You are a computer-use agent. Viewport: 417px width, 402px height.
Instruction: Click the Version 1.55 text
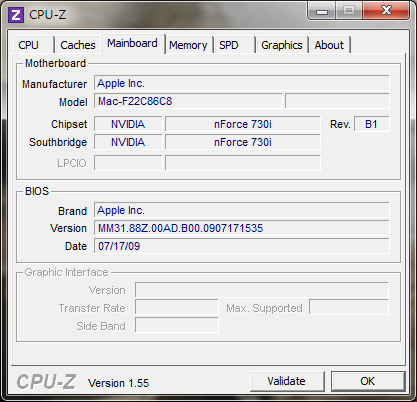click(118, 383)
